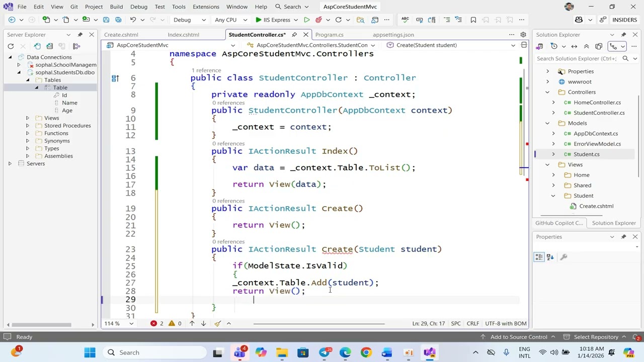Screen dimensions: 644x362
Task: Toggle the split editor button above scrollbar
Action: [x=524, y=45]
